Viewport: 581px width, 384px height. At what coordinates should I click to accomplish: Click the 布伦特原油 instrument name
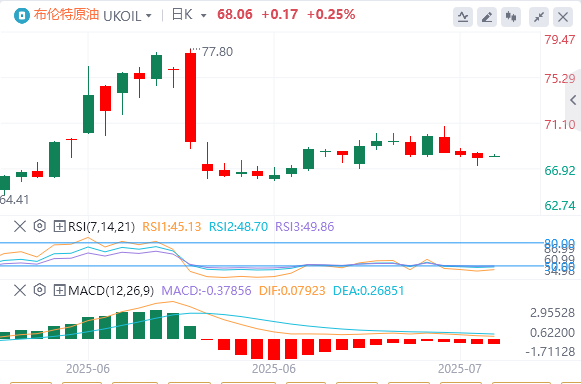pos(67,15)
